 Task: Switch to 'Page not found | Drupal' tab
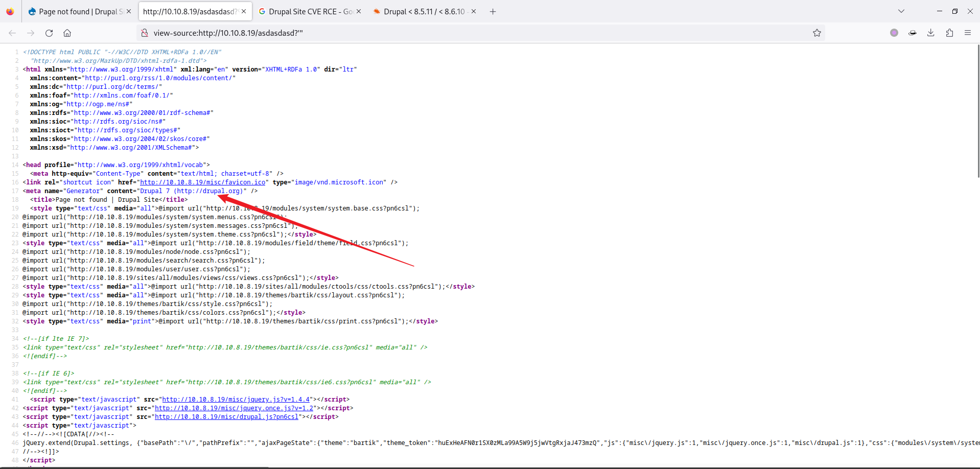[79, 11]
